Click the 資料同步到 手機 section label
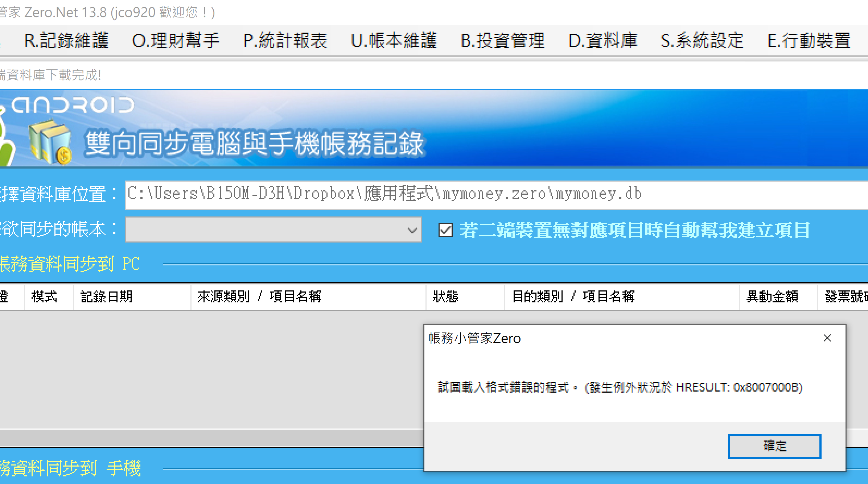The image size is (868, 484). coord(70,468)
